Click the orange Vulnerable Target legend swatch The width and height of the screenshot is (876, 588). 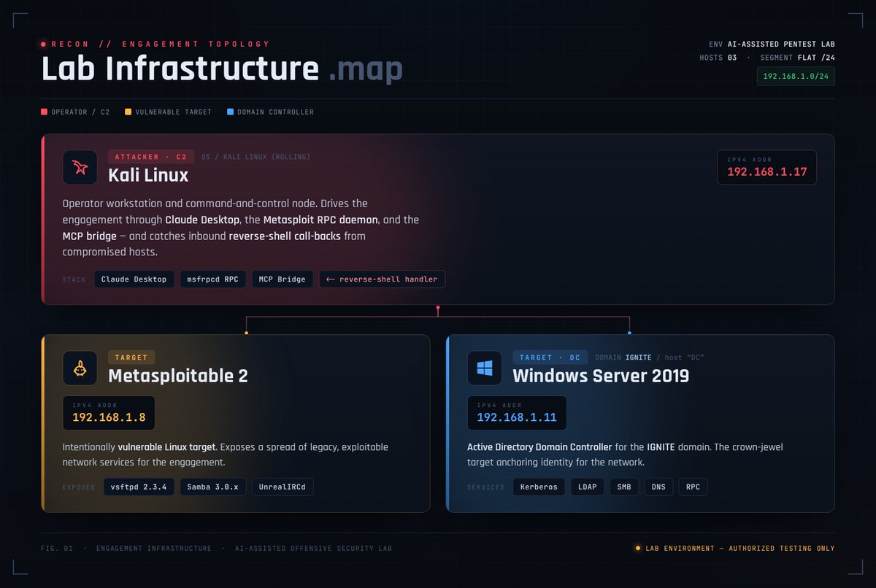[128, 112]
